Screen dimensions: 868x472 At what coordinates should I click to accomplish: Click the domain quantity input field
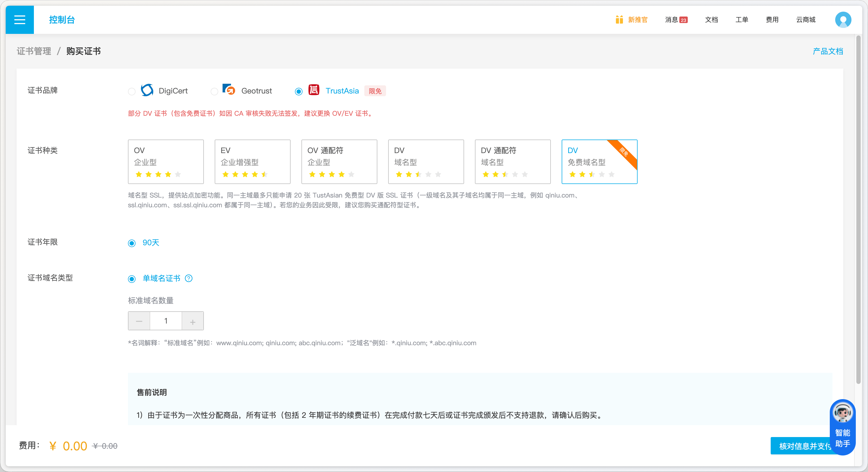coord(166,321)
